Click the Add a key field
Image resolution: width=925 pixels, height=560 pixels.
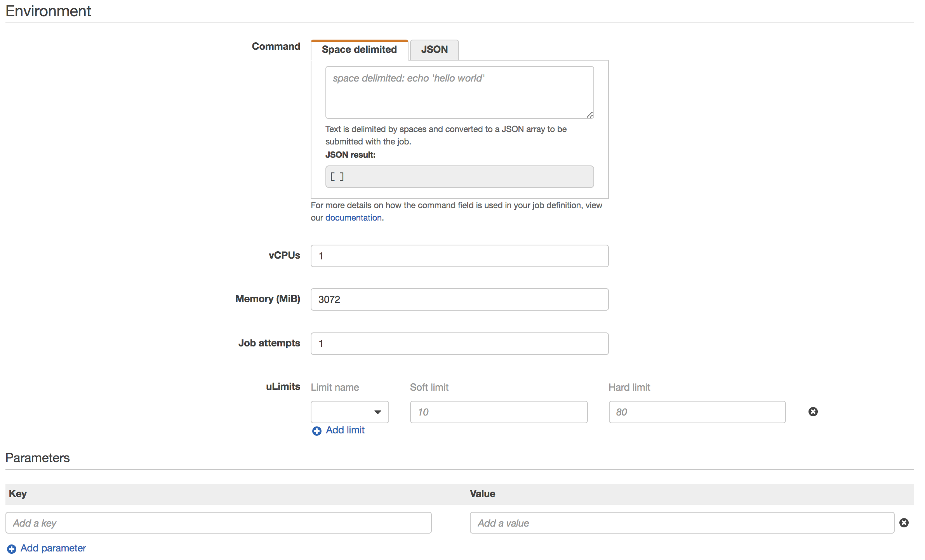coord(218,523)
